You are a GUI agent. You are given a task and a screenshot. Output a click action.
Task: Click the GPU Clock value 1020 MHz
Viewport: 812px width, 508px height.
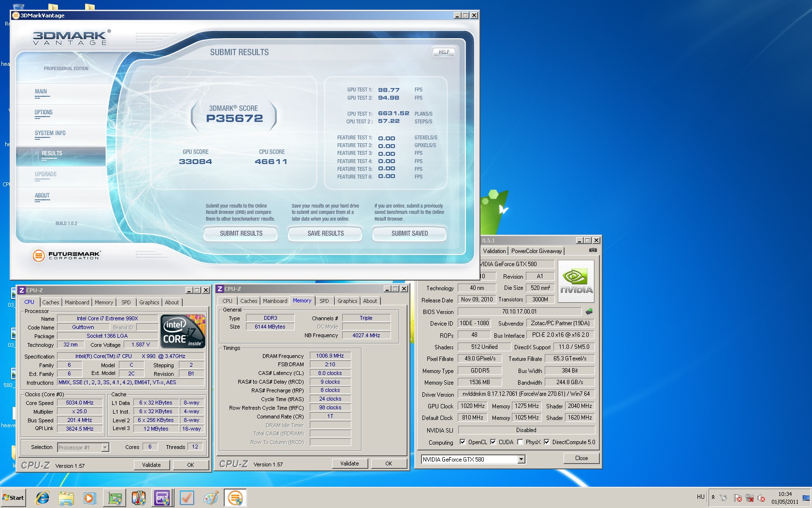pyautogui.click(x=473, y=406)
